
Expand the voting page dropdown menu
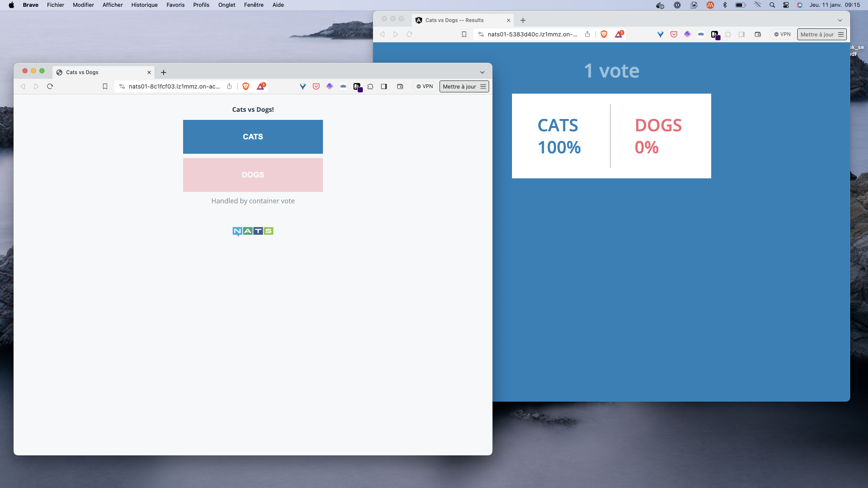[483, 72]
